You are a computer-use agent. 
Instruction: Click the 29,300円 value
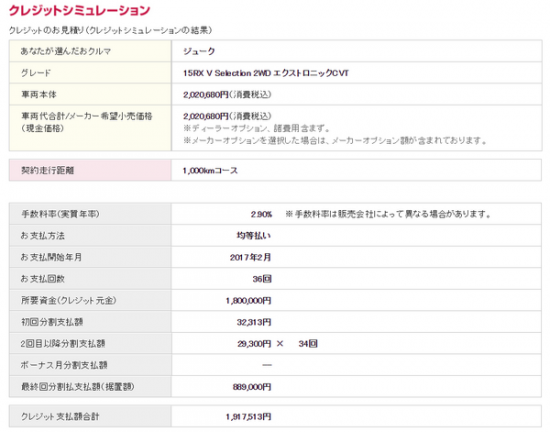pos(254,344)
